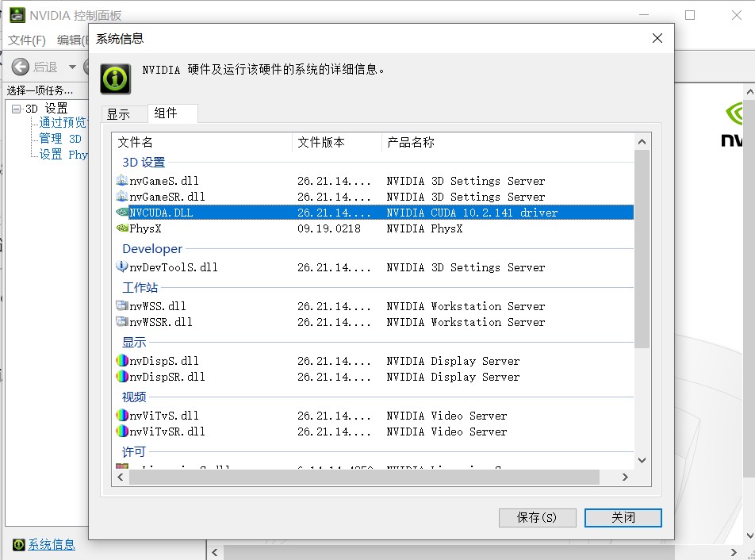The width and height of the screenshot is (755, 560).
Task: Open the 系统信息 link at bottom left
Action: (52, 545)
